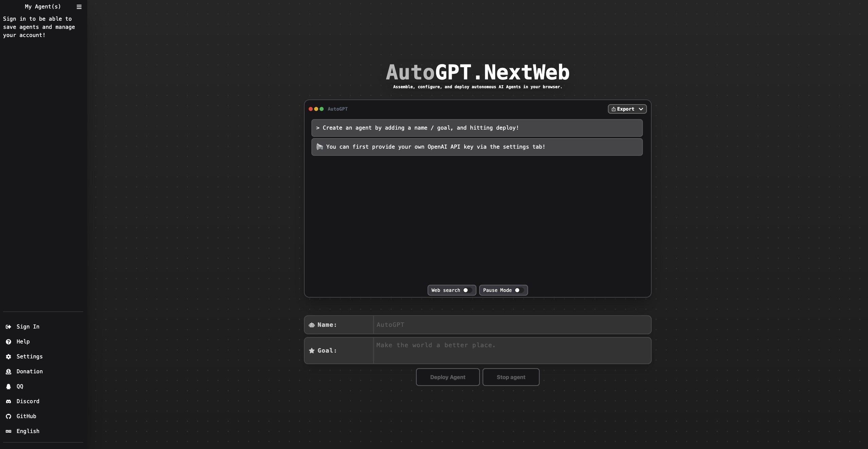
Task: Open Discord via its sidebar icon
Action: pos(8,401)
